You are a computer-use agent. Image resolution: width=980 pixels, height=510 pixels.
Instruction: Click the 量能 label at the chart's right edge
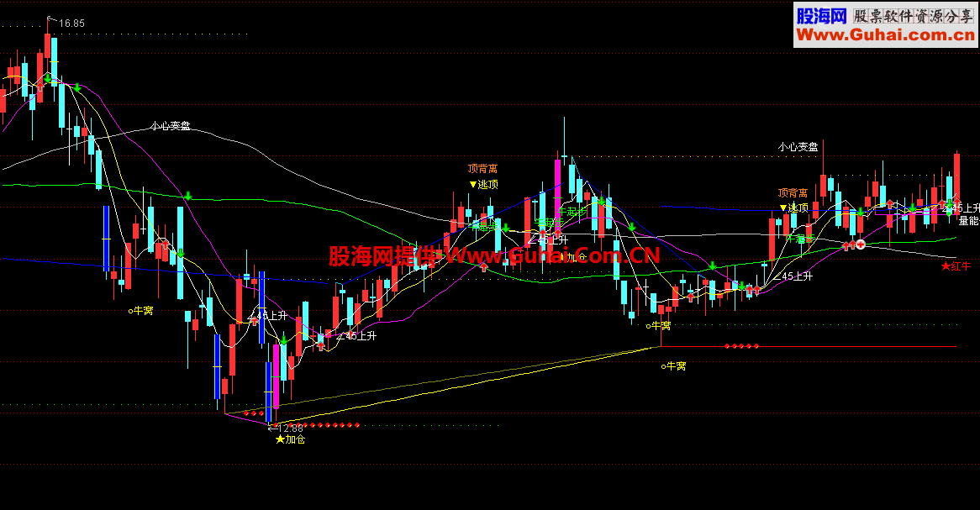tap(969, 221)
